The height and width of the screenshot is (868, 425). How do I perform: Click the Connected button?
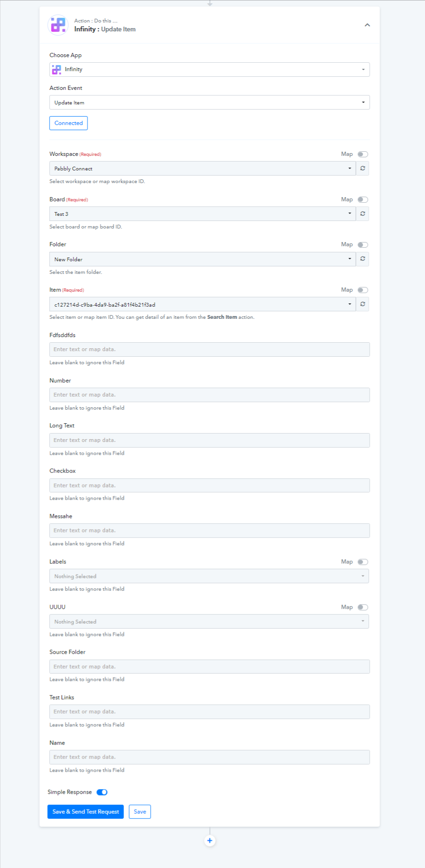coord(68,123)
